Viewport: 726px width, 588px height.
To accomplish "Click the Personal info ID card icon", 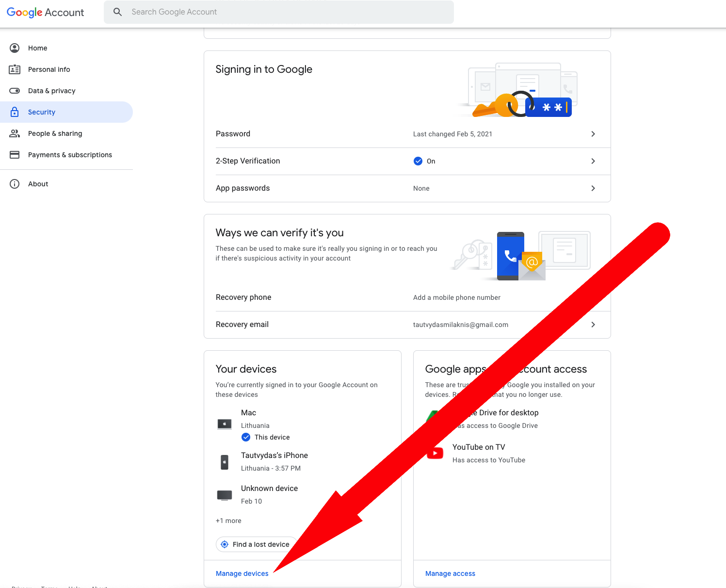I will [15, 69].
